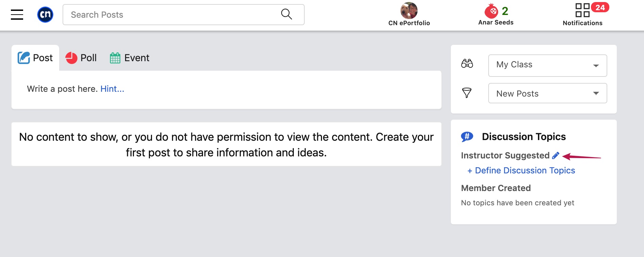Click the red 24 notifications badge
Viewport: 644px width, 257px height.
pyautogui.click(x=600, y=7)
